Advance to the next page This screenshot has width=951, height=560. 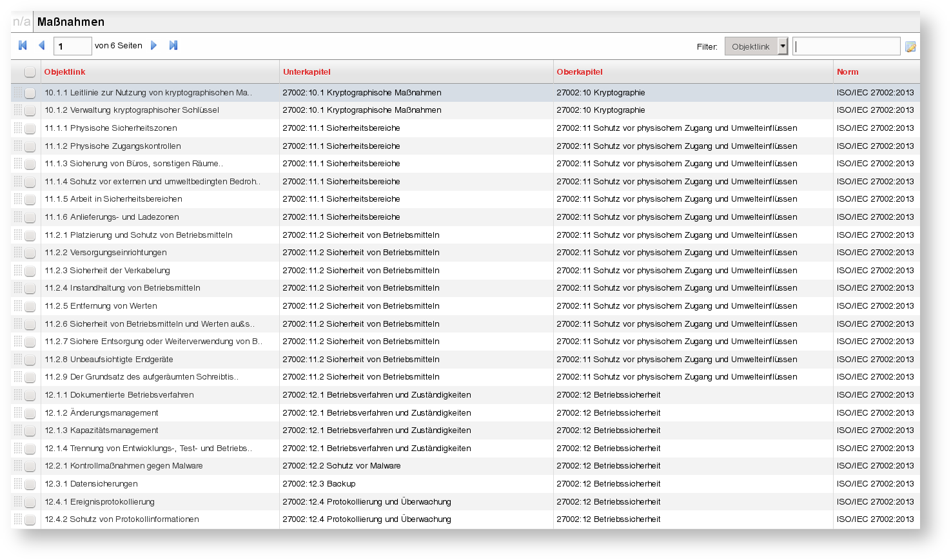(153, 45)
